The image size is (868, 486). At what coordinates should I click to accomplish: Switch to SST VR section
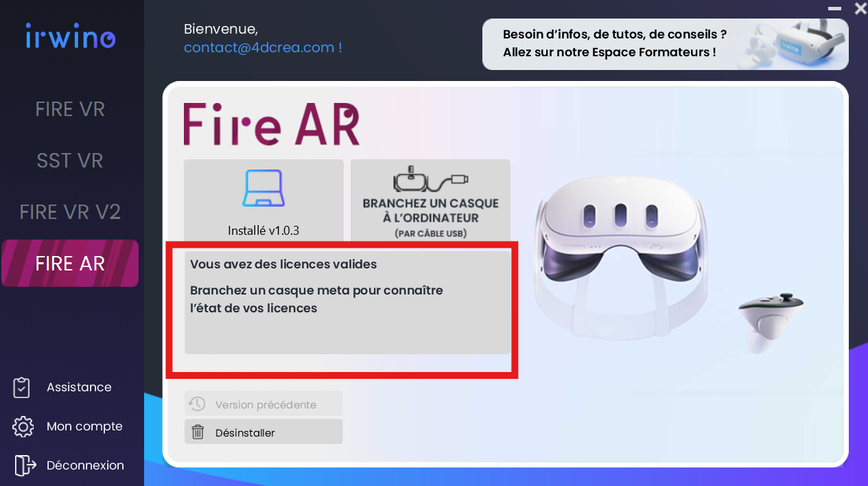[70, 161]
